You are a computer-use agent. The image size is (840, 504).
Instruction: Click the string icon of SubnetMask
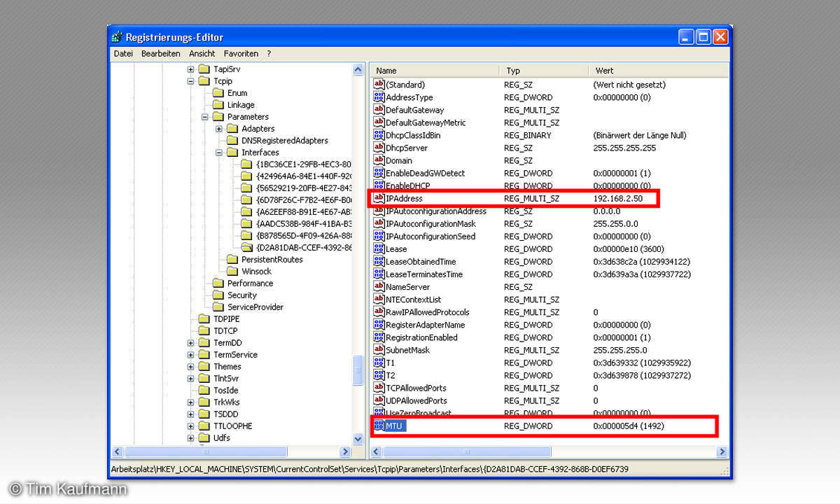click(x=379, y=350)
